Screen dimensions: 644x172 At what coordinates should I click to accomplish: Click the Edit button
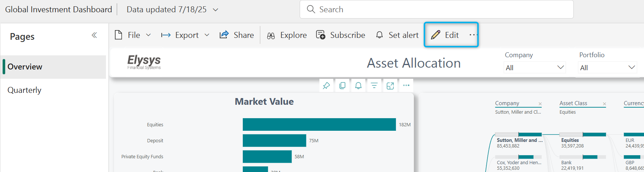click(445, 35)
